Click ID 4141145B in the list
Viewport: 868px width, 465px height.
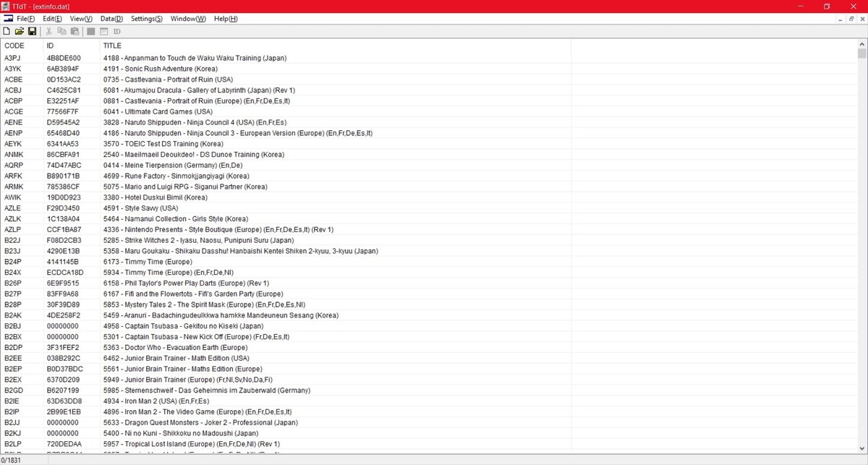coord(62,262)
